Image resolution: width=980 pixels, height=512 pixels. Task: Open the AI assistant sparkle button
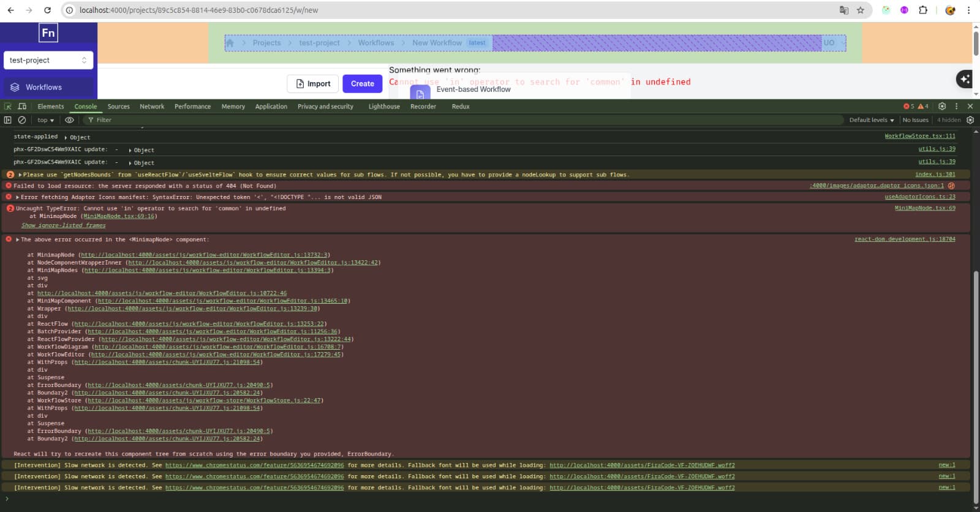pyautogui.click(x=965, y=78)
